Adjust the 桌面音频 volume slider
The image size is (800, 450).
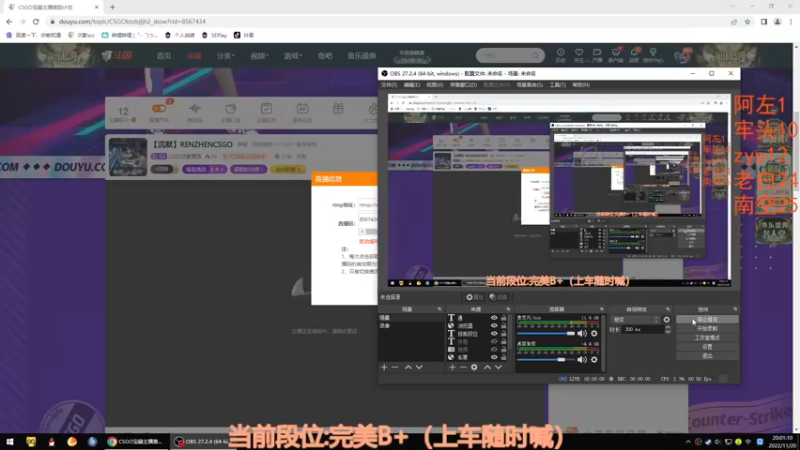click(546, 359)
